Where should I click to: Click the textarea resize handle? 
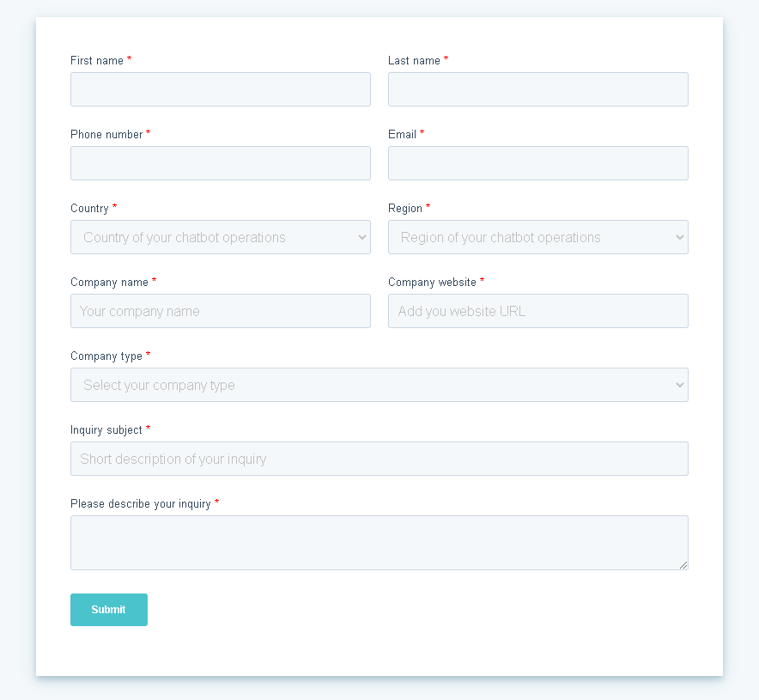click(x=684, y=565)
